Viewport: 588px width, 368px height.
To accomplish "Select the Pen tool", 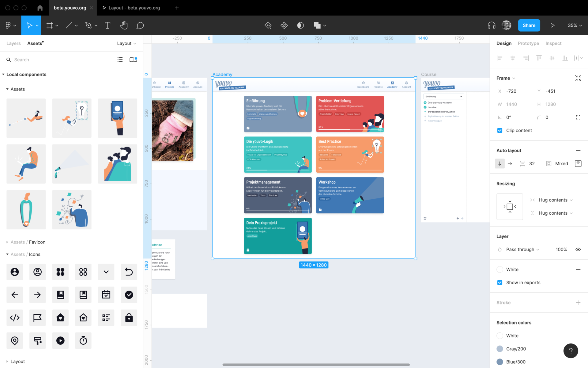I will 89,25.
